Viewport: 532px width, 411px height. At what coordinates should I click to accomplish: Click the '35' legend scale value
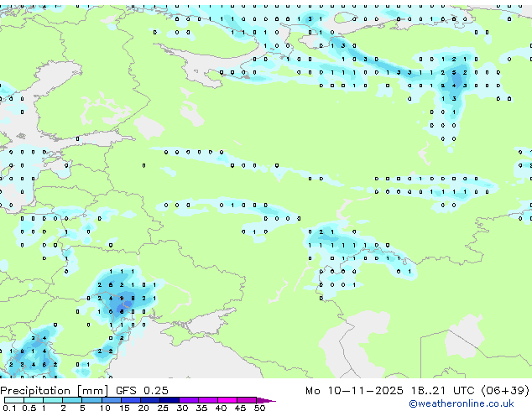(201, 408)
